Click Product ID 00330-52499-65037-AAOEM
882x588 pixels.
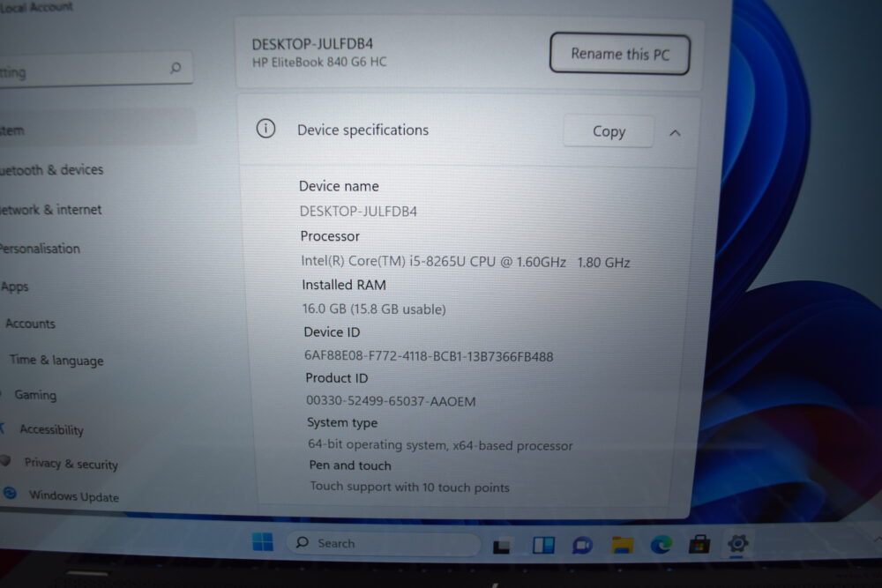coord(391,401)
